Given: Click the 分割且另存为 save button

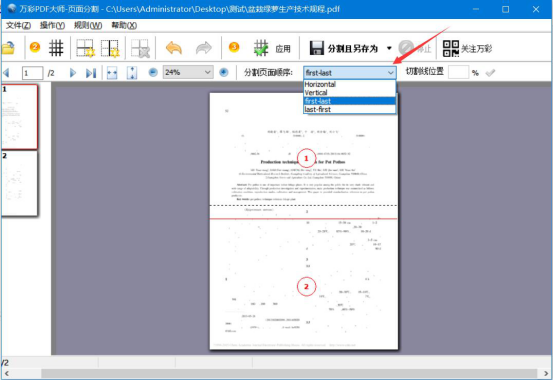Looking at the screenshot, I should pyautogui.click(x=344, y=48).
